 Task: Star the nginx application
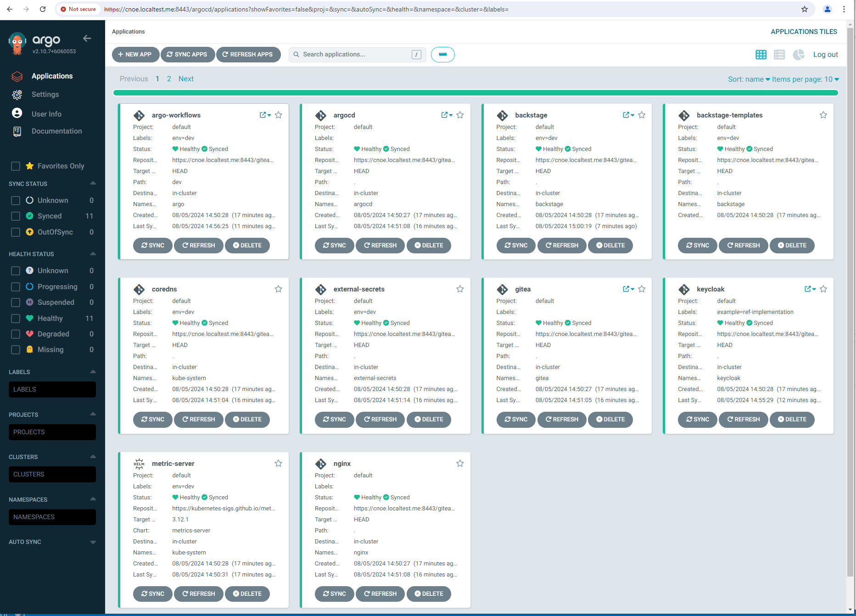460,464
